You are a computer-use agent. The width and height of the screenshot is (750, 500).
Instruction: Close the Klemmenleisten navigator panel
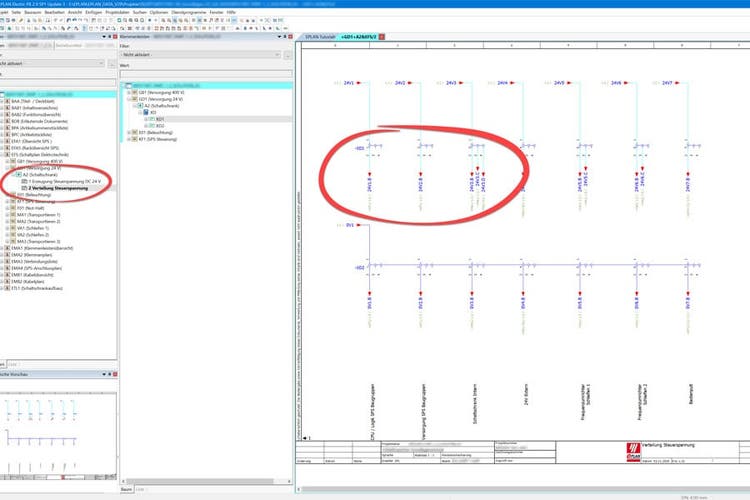point(289,36)
